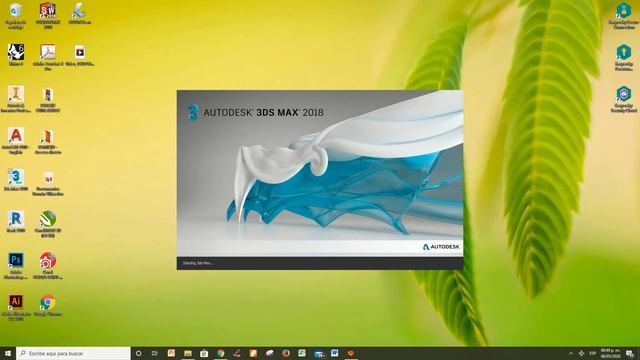Viewport: 640px width, 360px height.
Task: Open File Explorer from the taskbar
Action: click(x=188, y=353)
